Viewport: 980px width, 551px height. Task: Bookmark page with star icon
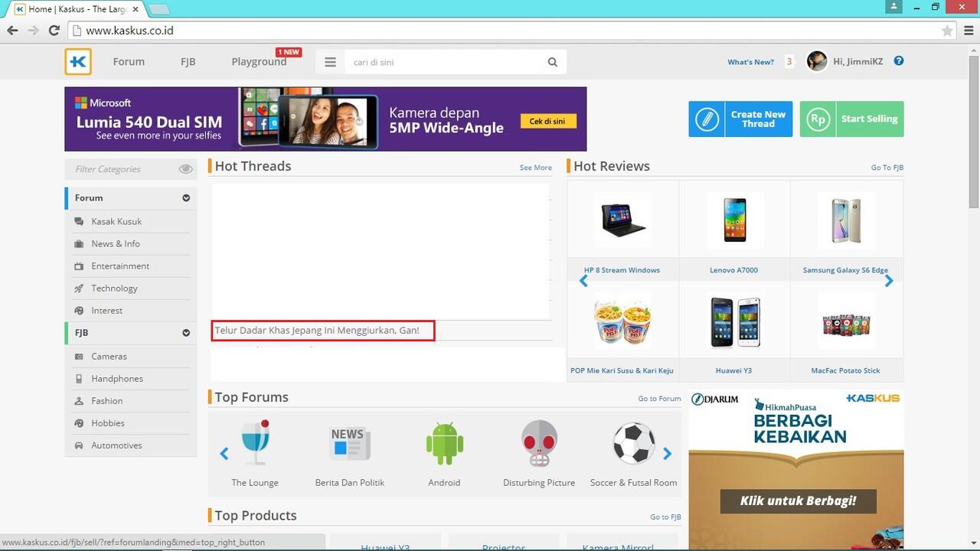point(947,31)
